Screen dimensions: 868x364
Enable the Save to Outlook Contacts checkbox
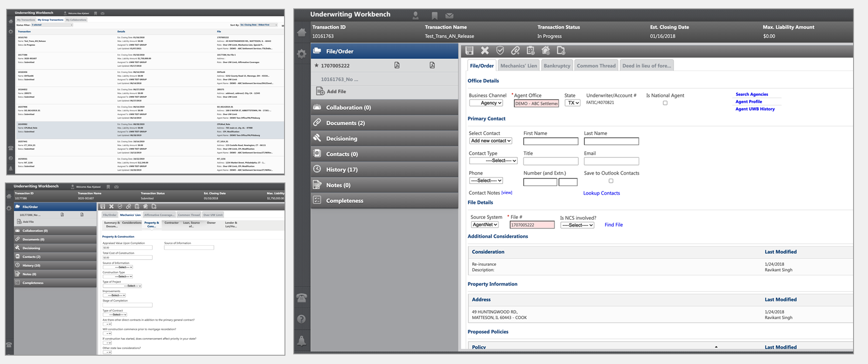pyautogui.click(x=611, y=181)
